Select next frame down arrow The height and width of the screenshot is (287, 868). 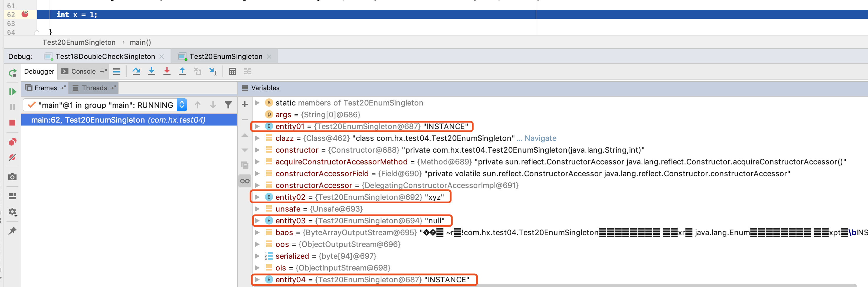[213, 105]
